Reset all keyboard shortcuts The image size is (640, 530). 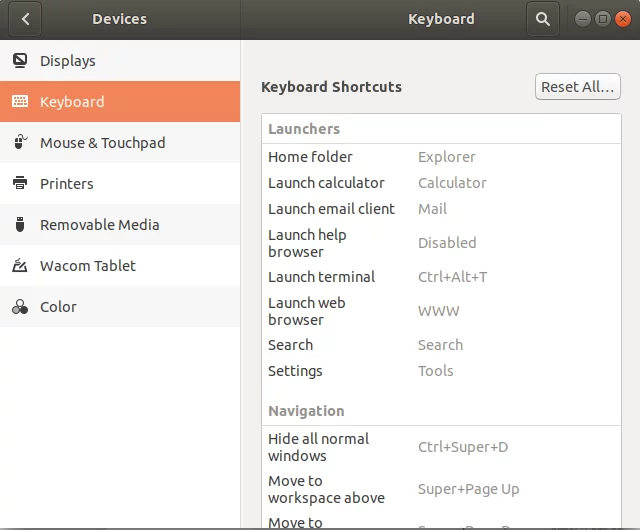click(x=578, y=87)
